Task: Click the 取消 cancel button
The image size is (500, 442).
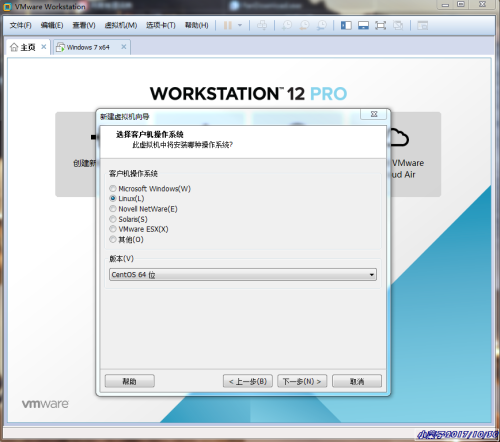Action: (x=357, y=381)
